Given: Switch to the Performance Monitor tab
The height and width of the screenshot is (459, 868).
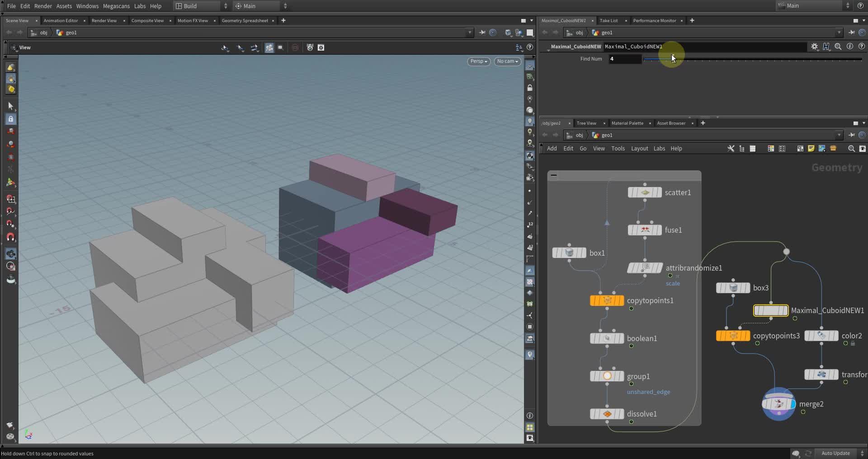Looking at the screenshot, I should [x=654, y=20].
